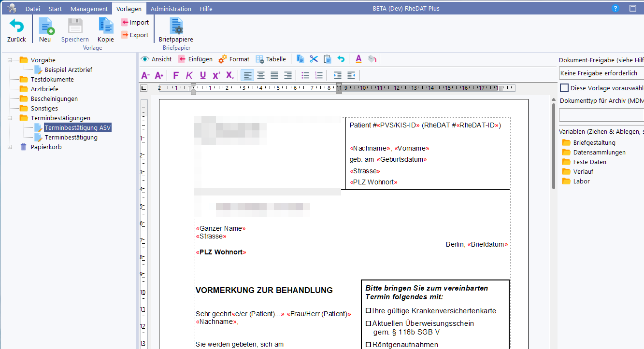
Task: Open the font color picker
Action: pyautogui.click(x=358, y=59)
